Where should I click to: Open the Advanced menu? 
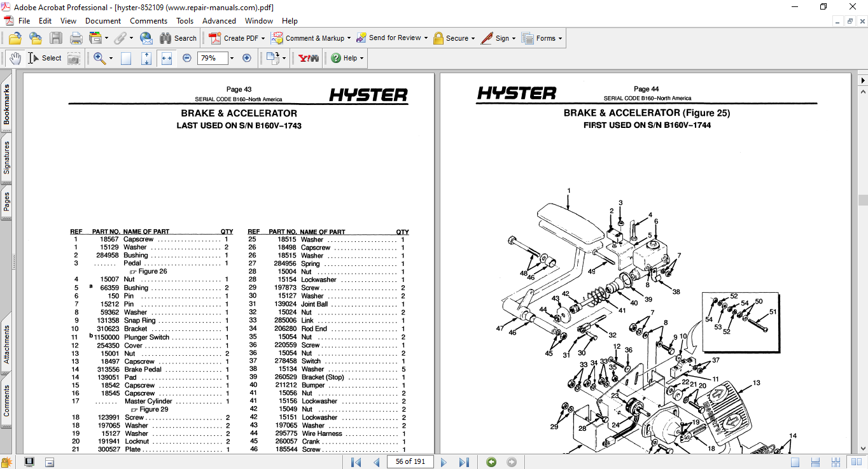click(x=219, y=20)
